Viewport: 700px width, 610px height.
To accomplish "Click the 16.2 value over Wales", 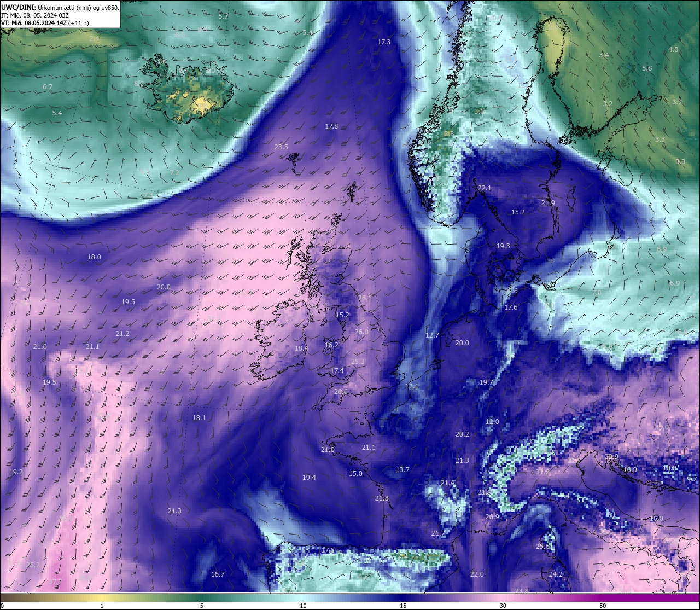I will pos(331,345).
